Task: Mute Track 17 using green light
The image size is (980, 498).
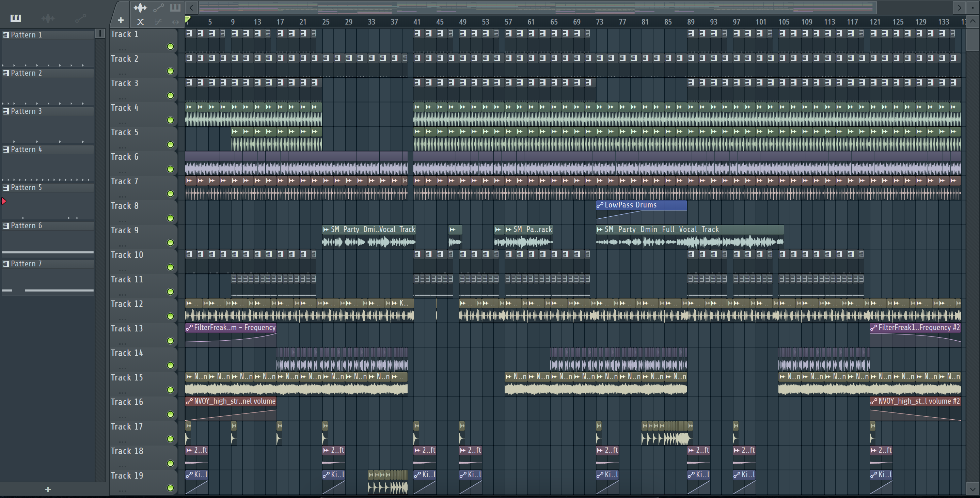Action: coord(171,439)
